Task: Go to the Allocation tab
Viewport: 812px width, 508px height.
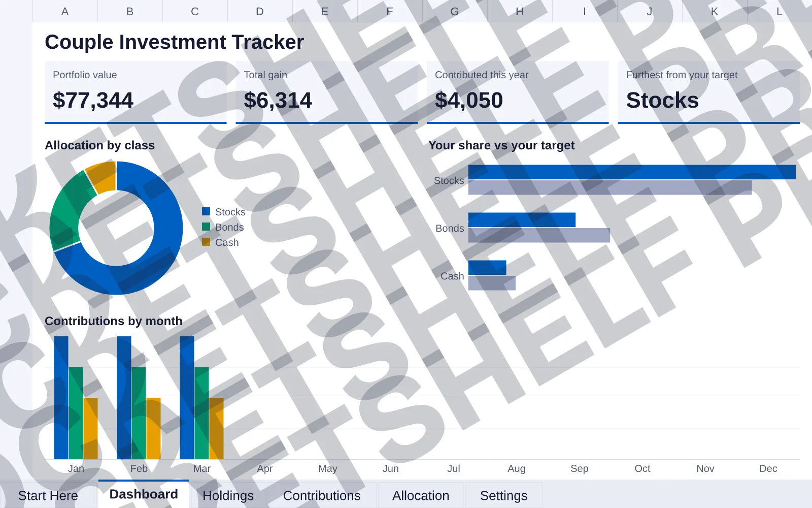Action: pos(421,495)
